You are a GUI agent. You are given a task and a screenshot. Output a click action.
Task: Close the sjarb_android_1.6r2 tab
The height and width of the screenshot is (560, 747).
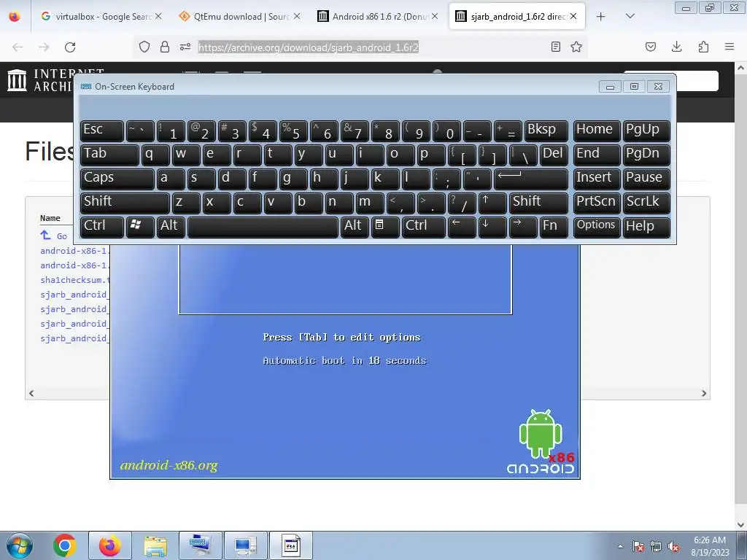pyautogui.click(x=573, y=16)
